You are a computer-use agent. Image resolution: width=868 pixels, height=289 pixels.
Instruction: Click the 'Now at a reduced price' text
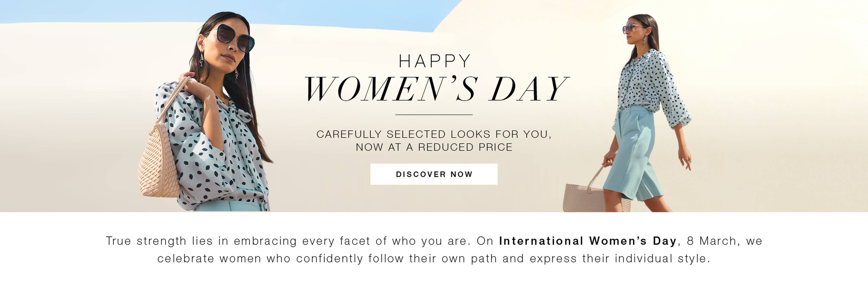click(434, 147)
